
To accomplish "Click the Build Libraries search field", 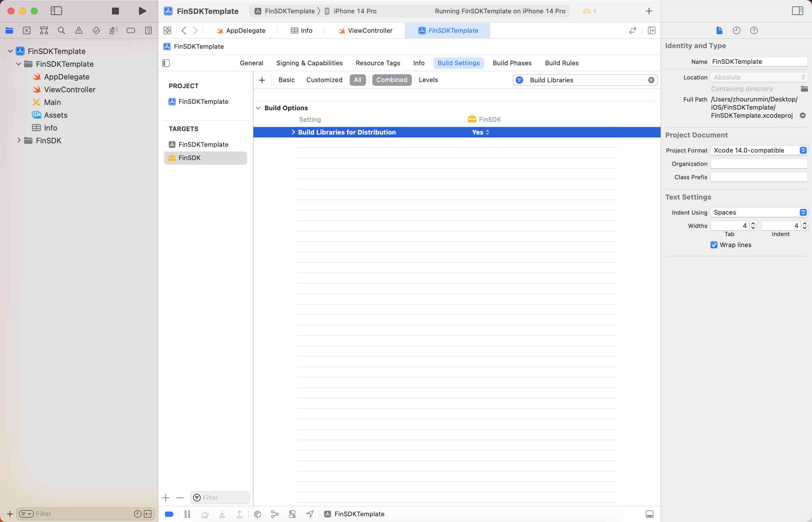I will pyautogui.click(x=586, y=80).
